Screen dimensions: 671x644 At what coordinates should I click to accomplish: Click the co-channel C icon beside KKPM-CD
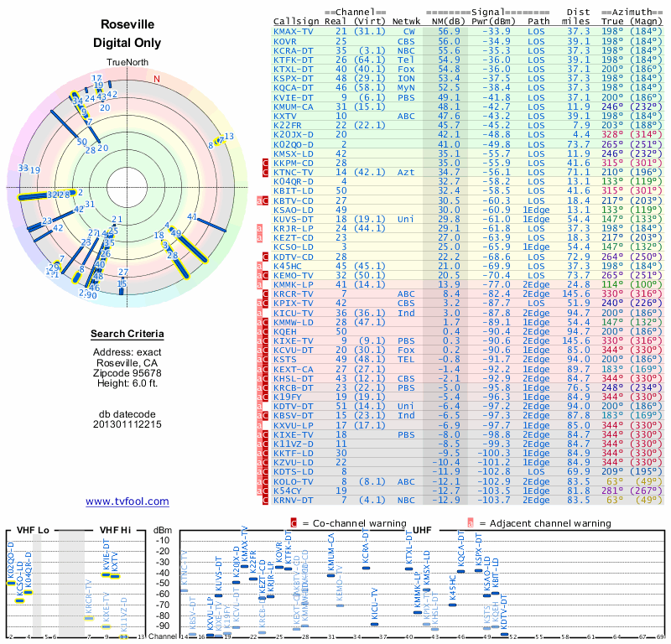(x=265, y=163)
